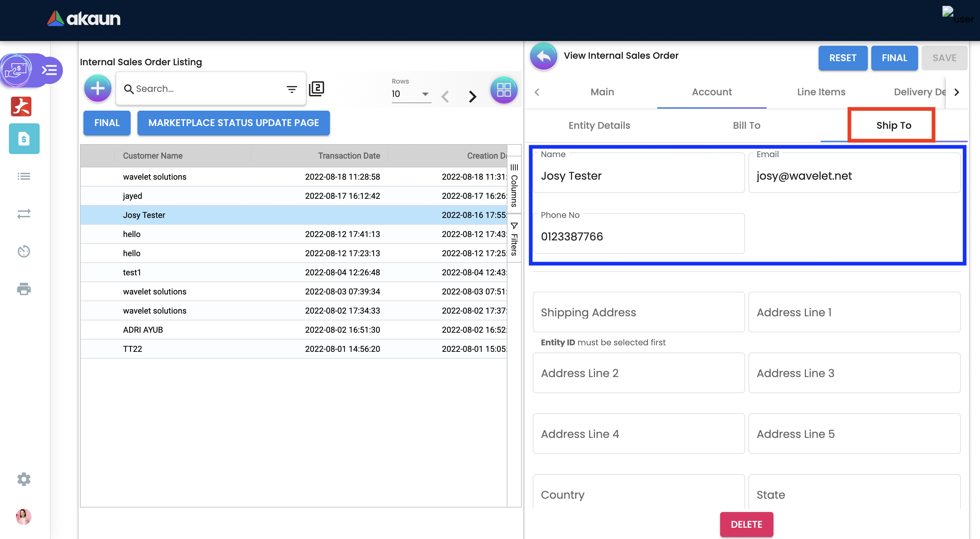Click the purple plus add order icon
980x539 pixels.
click(x=98, y=88)
